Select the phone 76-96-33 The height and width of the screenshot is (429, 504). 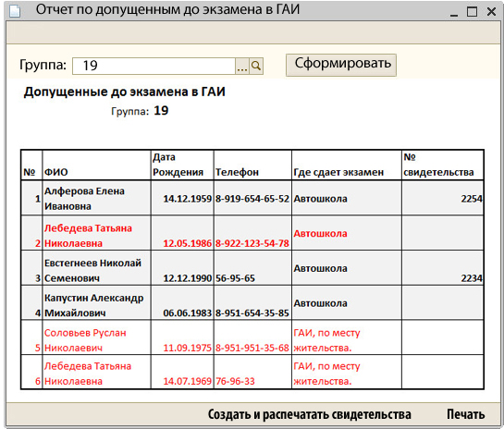point(235,382)
